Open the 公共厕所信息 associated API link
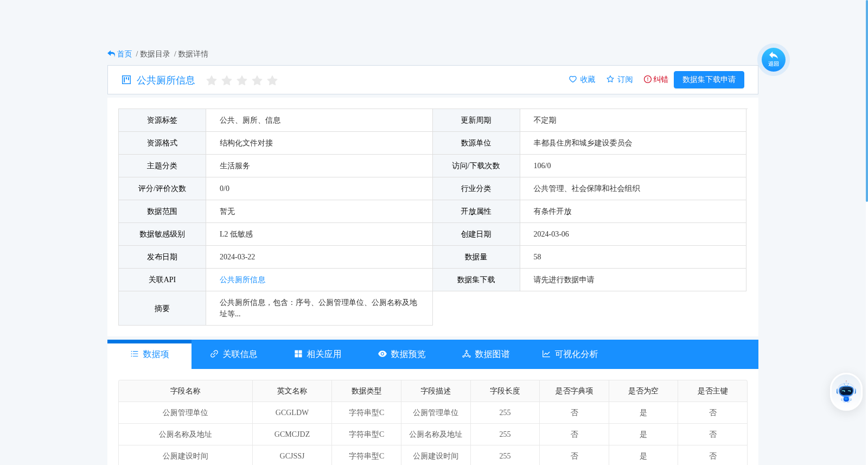Viewport: 868px width, 465px height. coord(242,280)
